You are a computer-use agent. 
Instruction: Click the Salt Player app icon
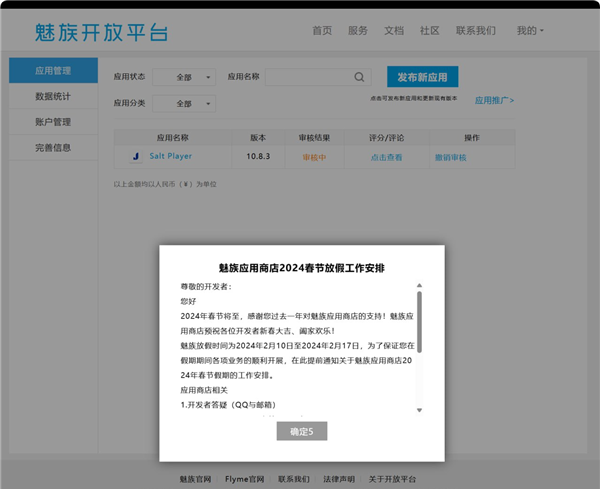coord(135,157)
